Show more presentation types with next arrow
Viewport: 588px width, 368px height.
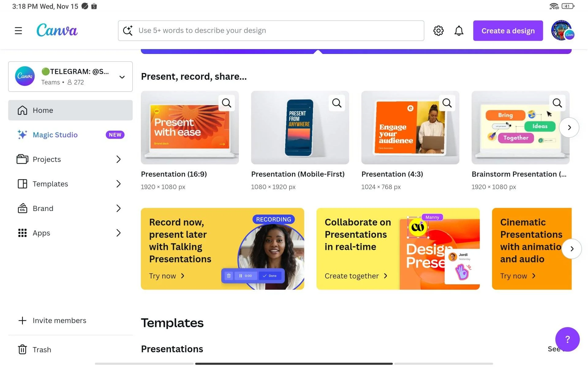569,128
